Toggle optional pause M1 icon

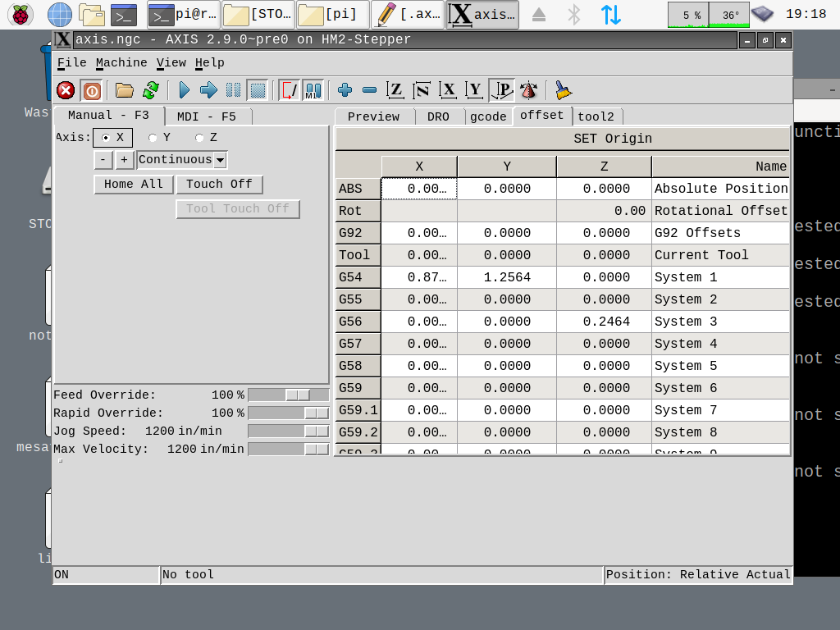pyautogui.click(x=313, y=90)
